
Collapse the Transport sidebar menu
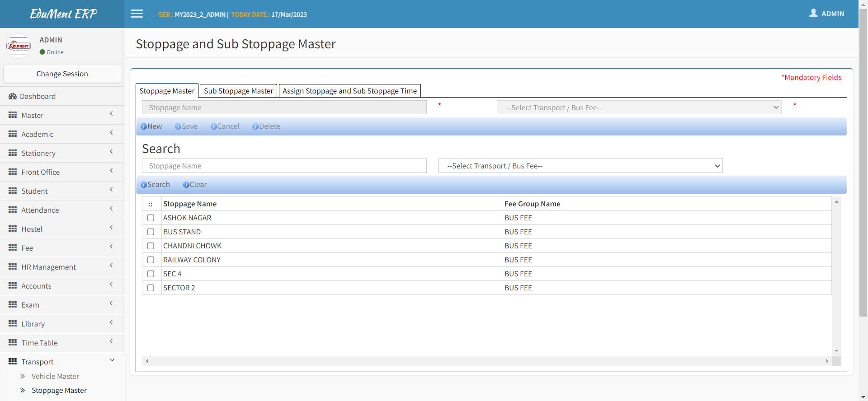tap(62, 362)
